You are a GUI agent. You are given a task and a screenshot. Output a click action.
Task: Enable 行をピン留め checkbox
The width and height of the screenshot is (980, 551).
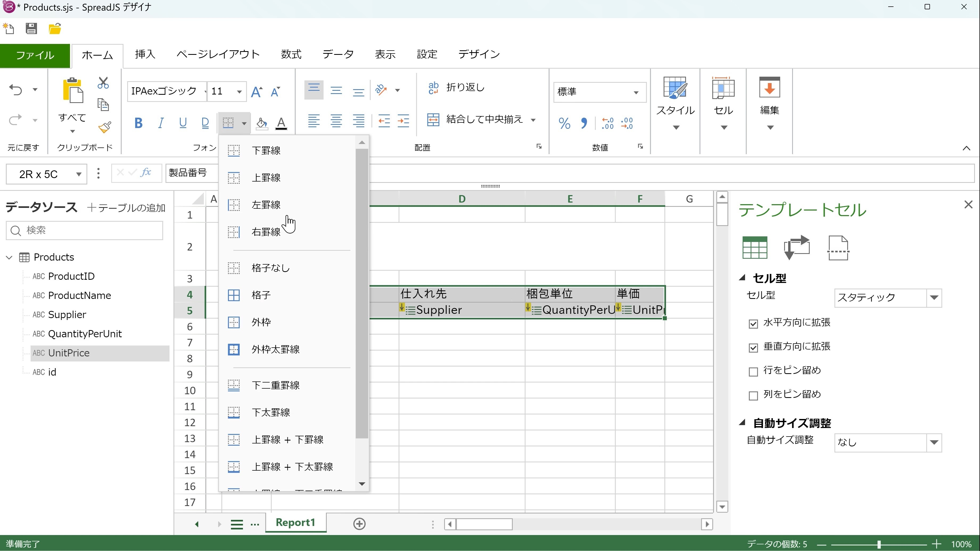(x=753, y=372)
